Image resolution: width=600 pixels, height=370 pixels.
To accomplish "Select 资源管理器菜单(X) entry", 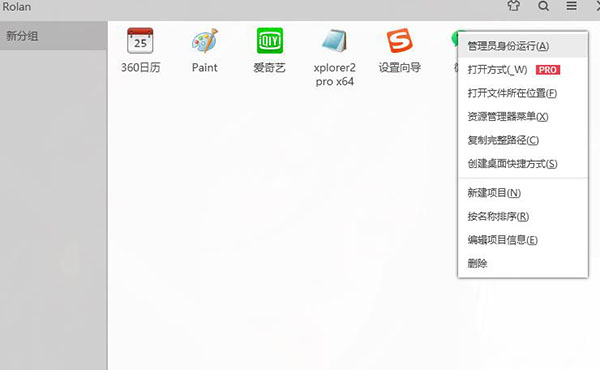I will (x=523, y=117).
